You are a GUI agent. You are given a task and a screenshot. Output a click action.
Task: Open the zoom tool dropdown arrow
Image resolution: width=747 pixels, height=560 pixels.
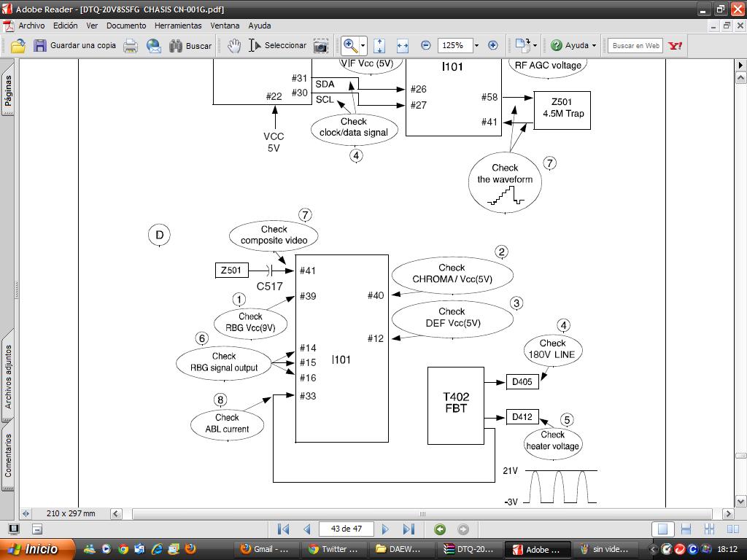point(363,46)
